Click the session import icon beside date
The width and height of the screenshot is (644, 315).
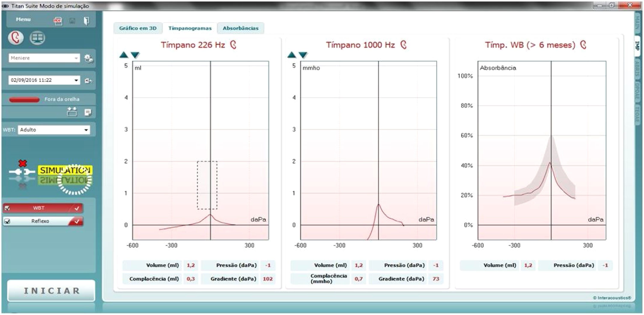pos(88,81)
